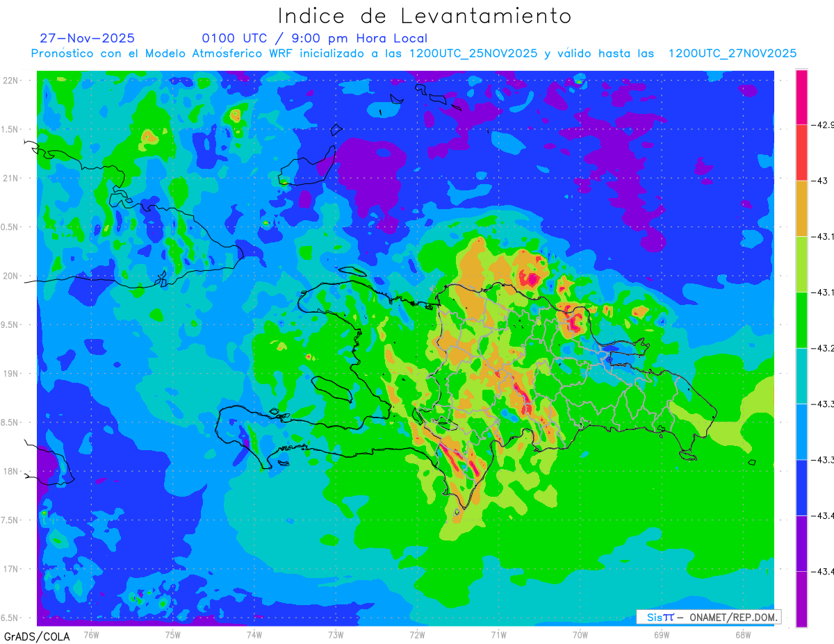
Task: Click the '8.5N' latitude label
Action: pyautogui.click(x=9, y=422)
